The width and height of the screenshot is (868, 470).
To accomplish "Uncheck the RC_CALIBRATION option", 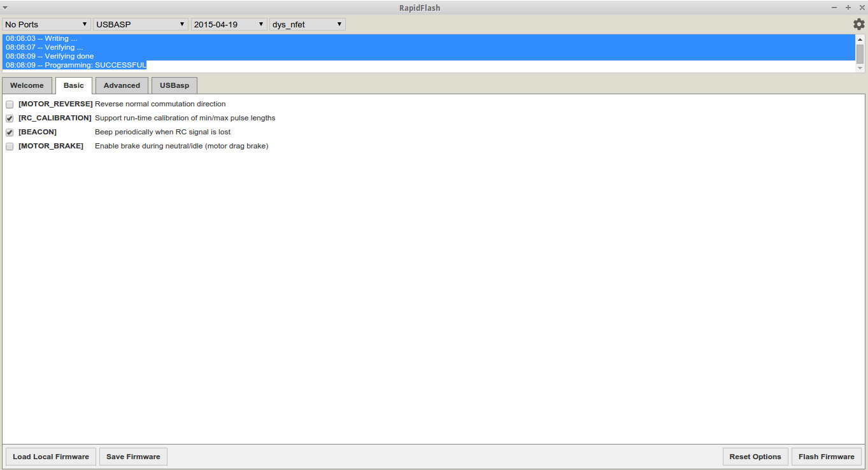I will [x=10, y=118].
